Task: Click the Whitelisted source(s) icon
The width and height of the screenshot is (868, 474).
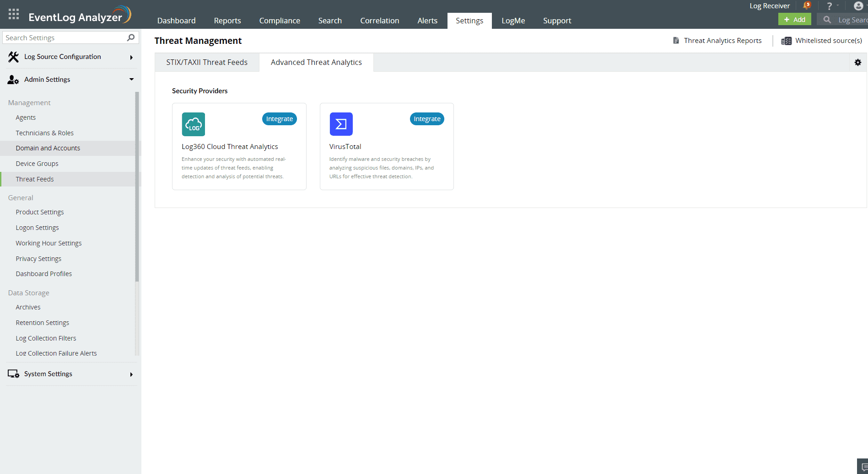Action: (x=786, y=41)
